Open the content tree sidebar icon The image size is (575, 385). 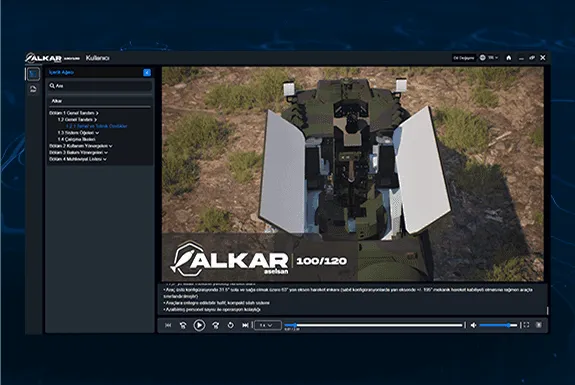(x=33, y=74)
